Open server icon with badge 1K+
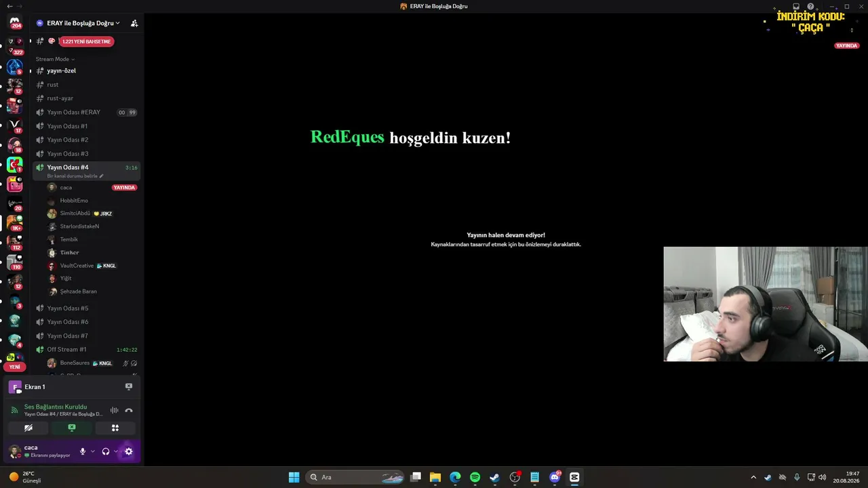 (x=15, y=223)
